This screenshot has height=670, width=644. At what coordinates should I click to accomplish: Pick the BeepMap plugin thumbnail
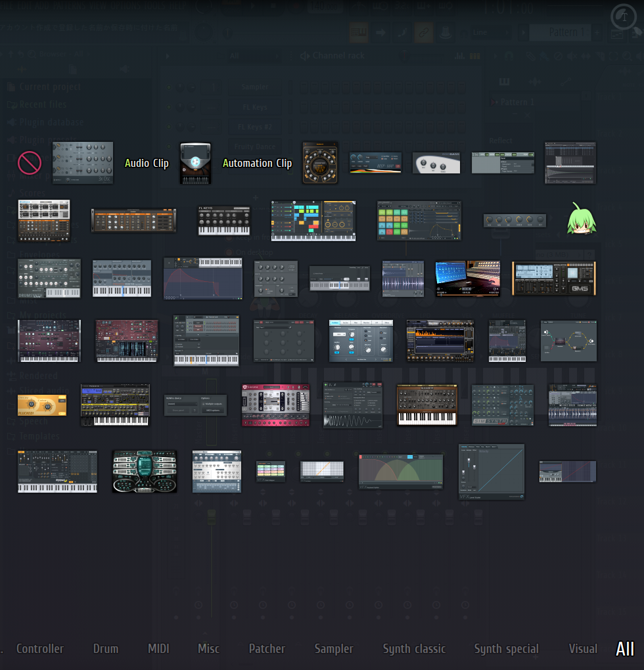[375, 163]
